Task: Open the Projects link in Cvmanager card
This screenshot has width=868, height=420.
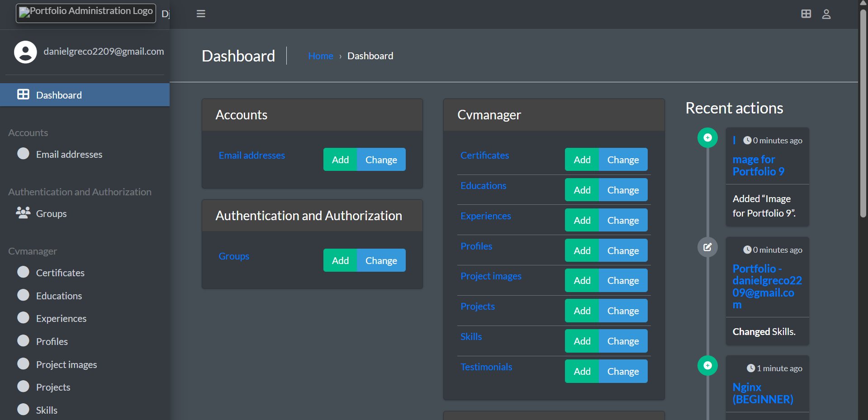Action: [477, 306]
